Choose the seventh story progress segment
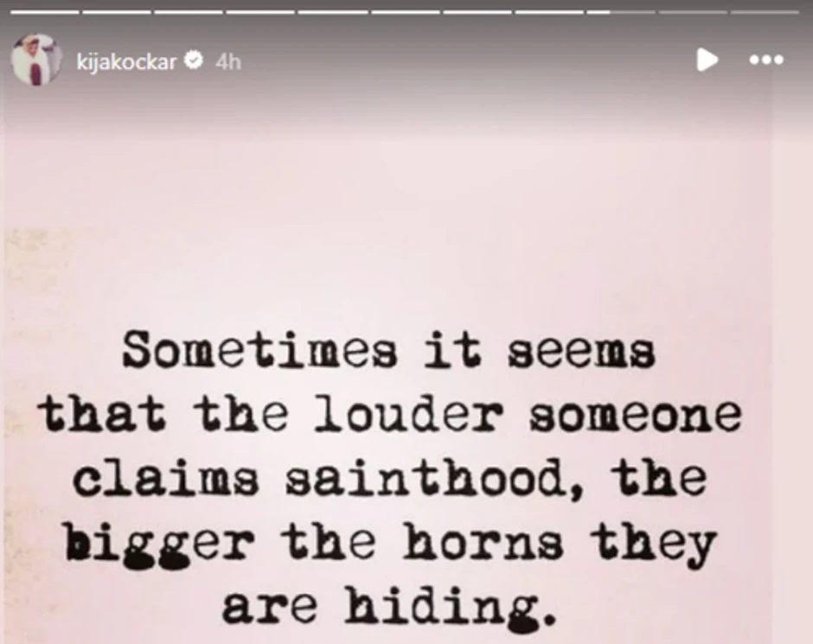This screenshot has height=644, width=813. click(477, 11)
